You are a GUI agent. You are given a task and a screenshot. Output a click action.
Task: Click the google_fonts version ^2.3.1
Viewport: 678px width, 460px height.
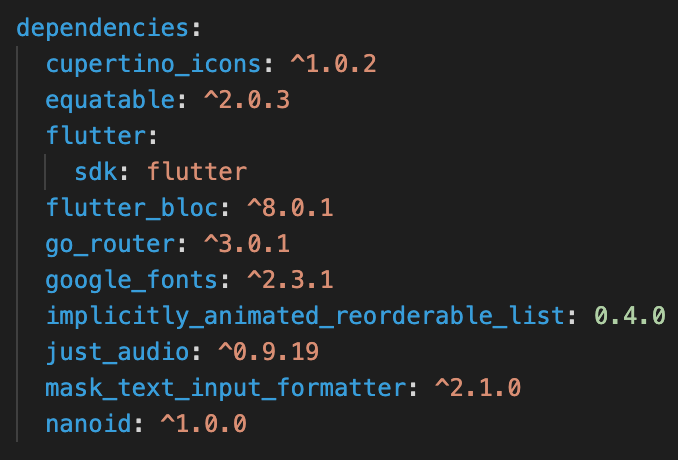pos(290,279)
